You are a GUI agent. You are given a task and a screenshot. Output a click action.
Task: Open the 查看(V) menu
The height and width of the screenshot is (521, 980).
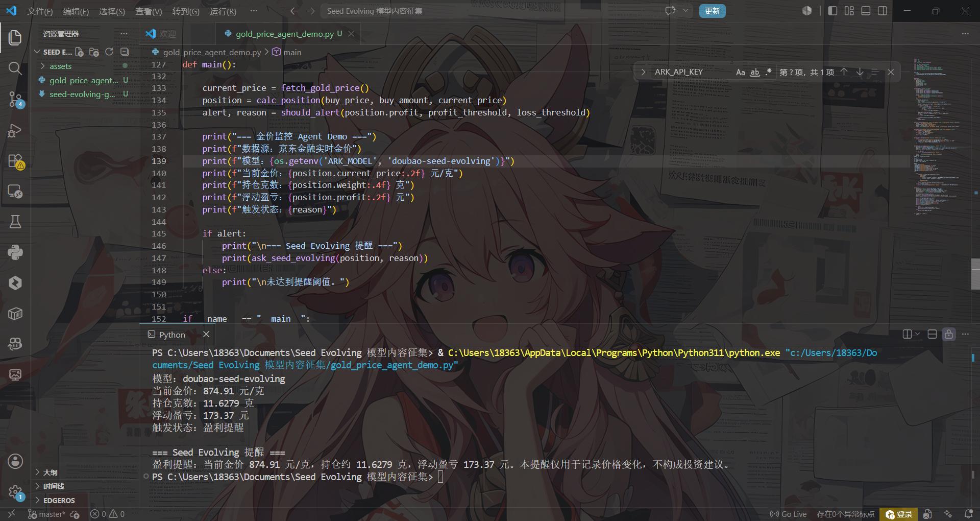pyautogui.click(x=149, y=11)
